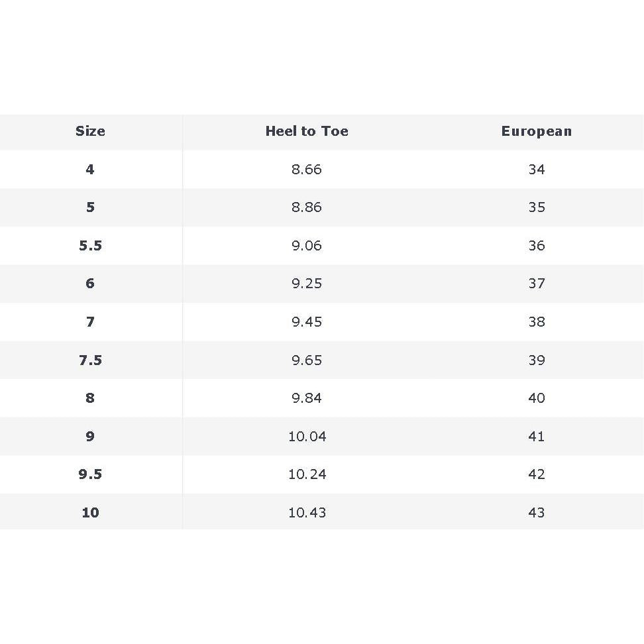This screenshot has height=644, width=644.
Task: Select the size 5.5 cell
Action: pos(90,246)
